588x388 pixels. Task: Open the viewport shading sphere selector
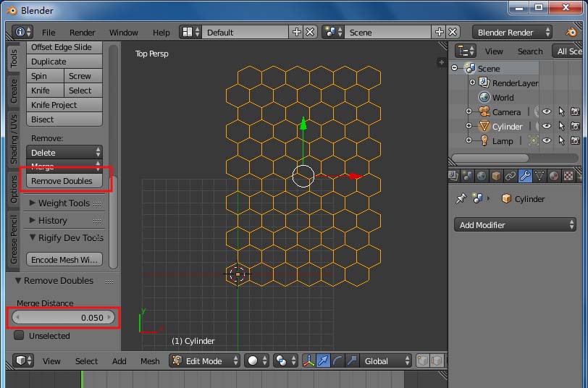(257, 361)
